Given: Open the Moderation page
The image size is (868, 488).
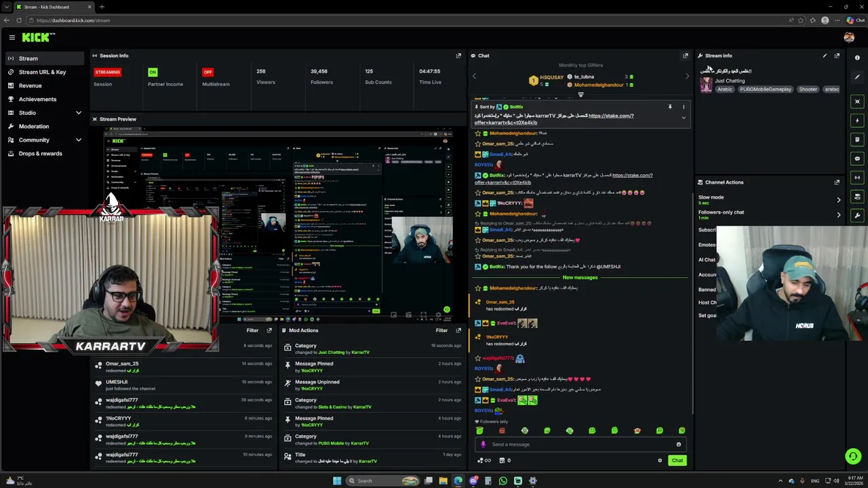Looking at the screenshot, I should point(46,126).
